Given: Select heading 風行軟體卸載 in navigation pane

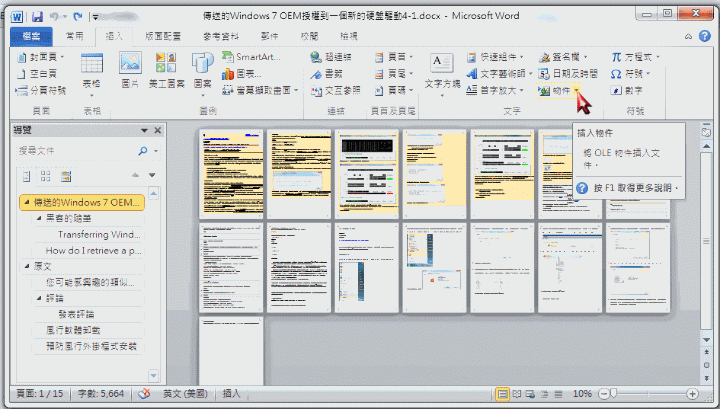Looking at the screenshot, I should [x=75, y=329].
